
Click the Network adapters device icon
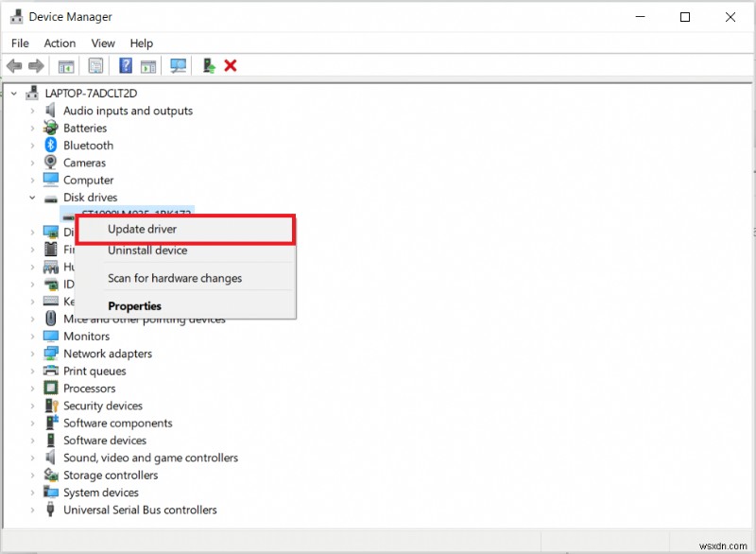[x=49, y=353]
